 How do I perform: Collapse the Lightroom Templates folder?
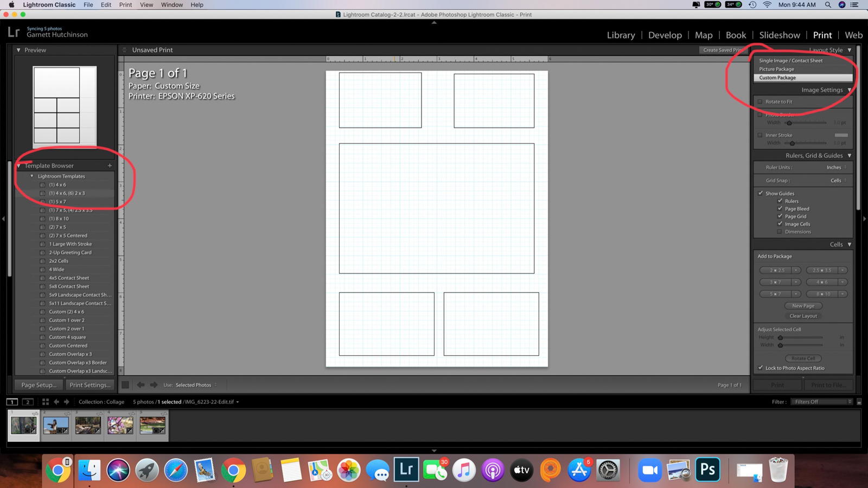pos(31,176)
